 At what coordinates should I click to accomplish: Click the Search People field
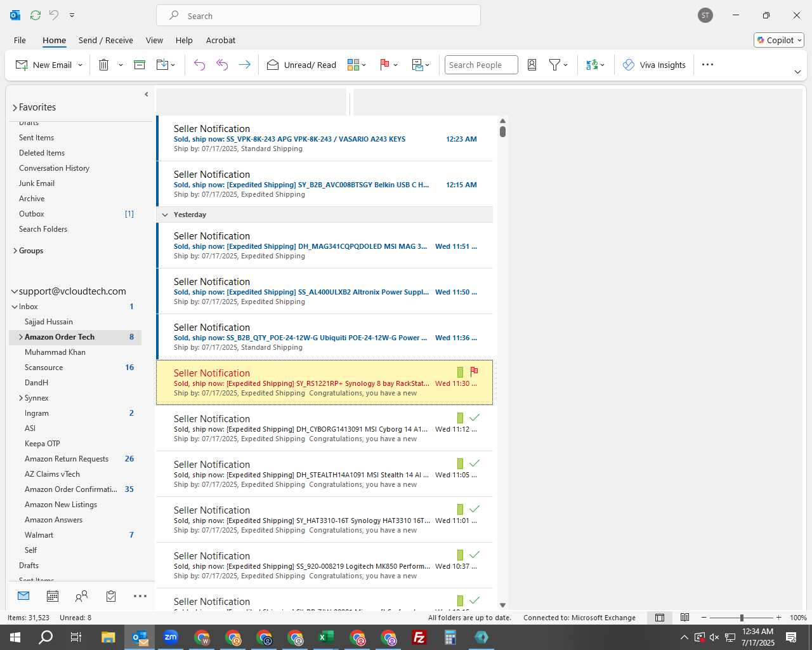481,65
